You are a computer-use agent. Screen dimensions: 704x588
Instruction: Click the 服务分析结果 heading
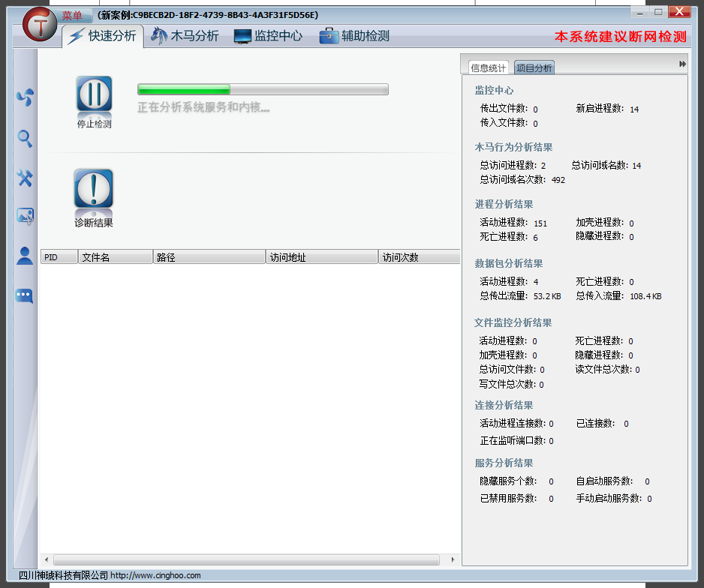point(504,463)
